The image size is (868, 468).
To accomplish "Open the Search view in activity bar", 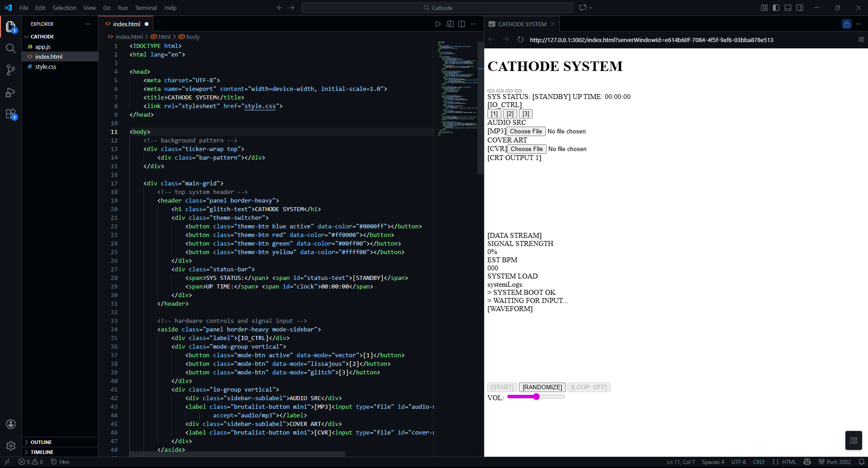I will (10, 48).
